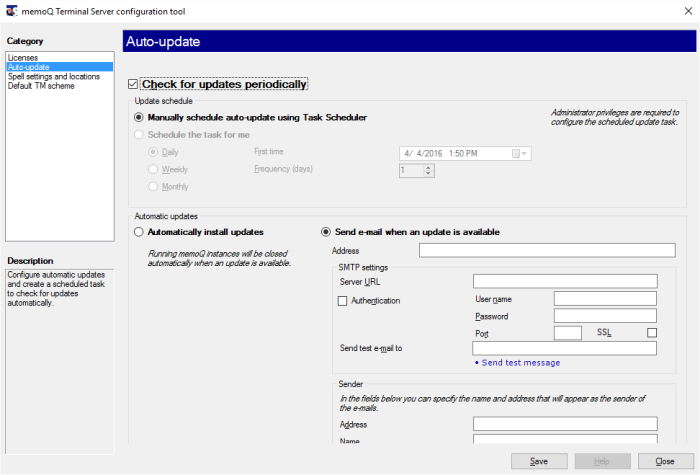Click the Port number field
The width and height of the screenshot is (700, 475).
click(567, 332)
